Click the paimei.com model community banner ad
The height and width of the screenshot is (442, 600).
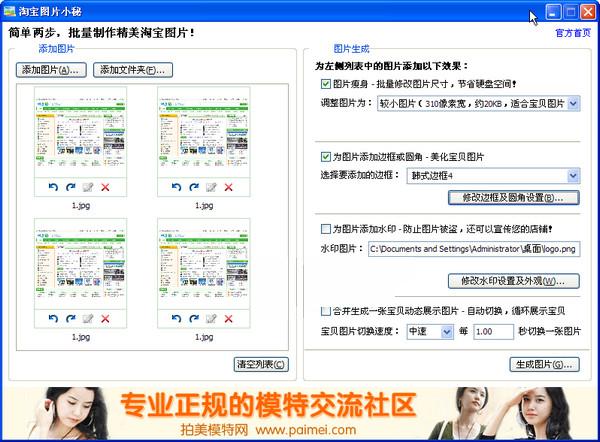pyautogui.click(x=300, y=413)
